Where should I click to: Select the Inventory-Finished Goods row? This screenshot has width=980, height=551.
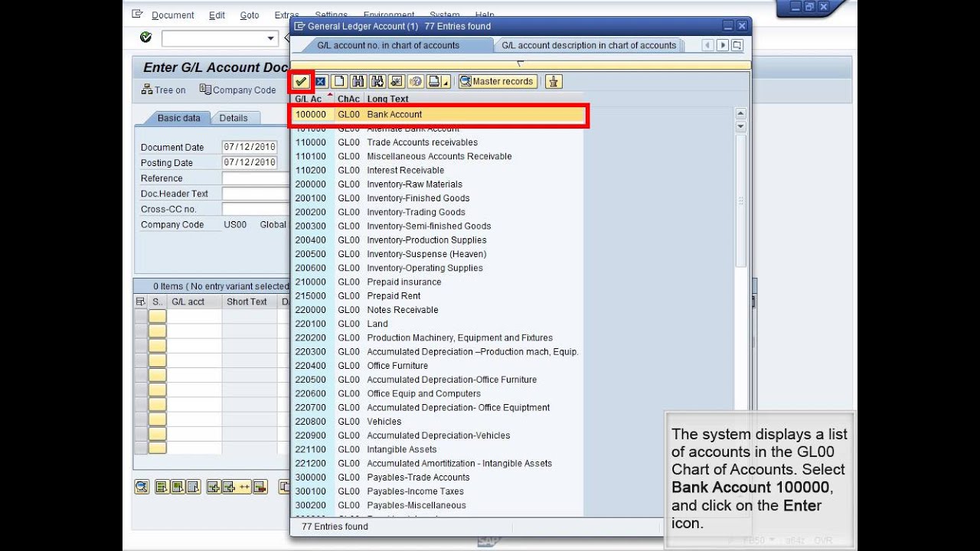pyautogui.click(x=437, y=198)
